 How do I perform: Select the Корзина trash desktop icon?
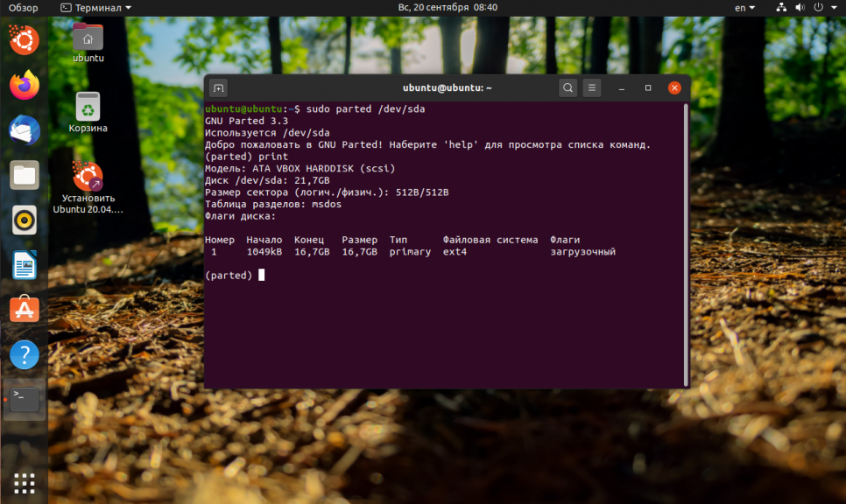tap(88, 107)
